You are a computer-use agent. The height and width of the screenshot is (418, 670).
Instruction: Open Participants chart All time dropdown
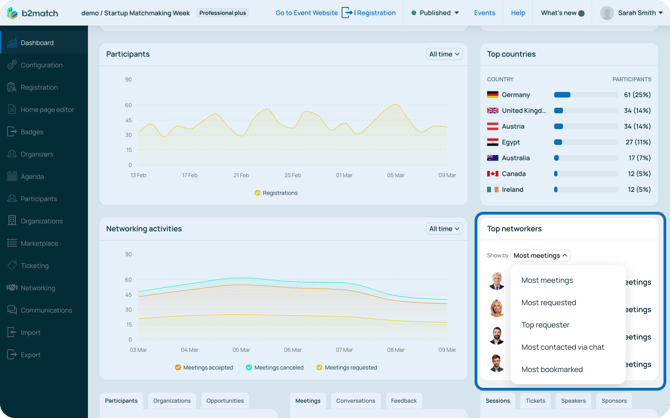444,54
